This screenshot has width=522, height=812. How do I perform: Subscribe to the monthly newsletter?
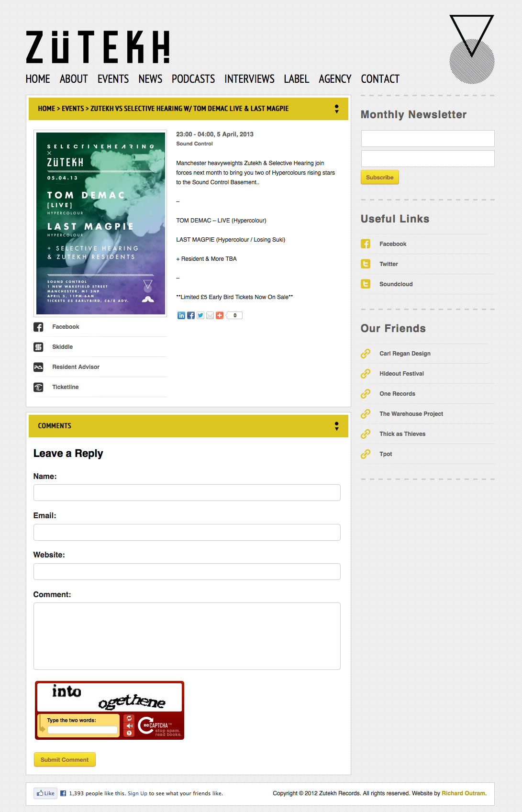tap(380, 178)
